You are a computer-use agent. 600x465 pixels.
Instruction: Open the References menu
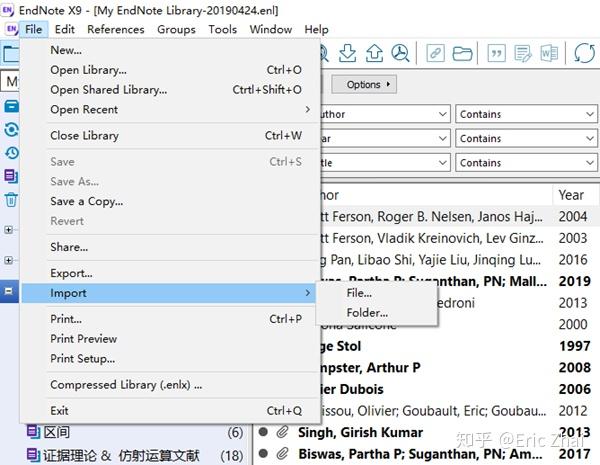tap(116, 29)
